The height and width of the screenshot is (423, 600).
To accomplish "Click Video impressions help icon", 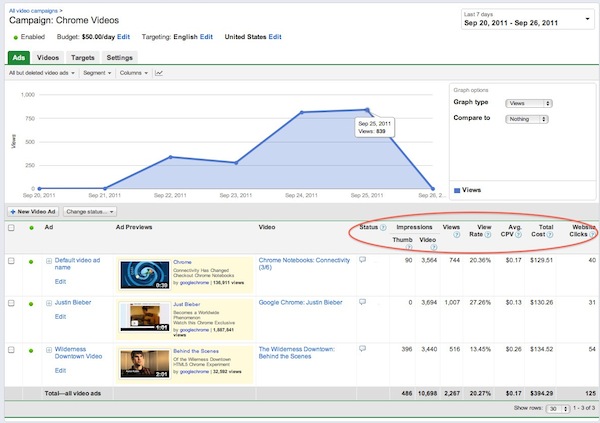I will [434, 247].
